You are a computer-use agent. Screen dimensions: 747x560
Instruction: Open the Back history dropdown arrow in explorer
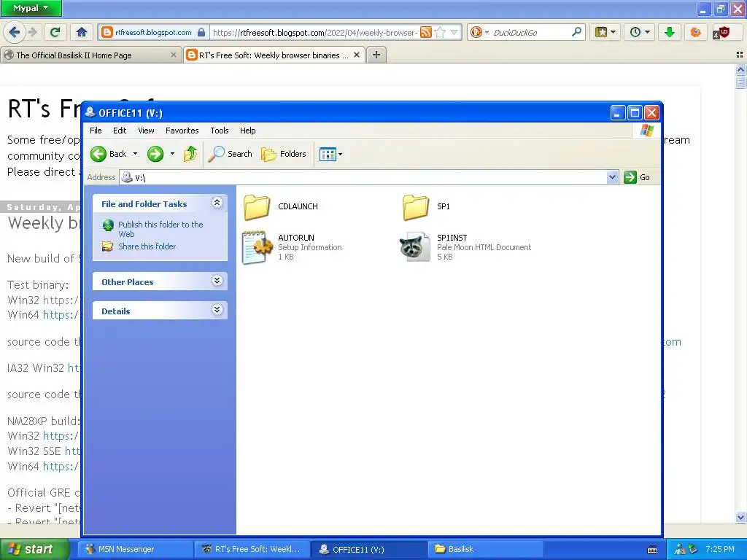pos(135,154)
